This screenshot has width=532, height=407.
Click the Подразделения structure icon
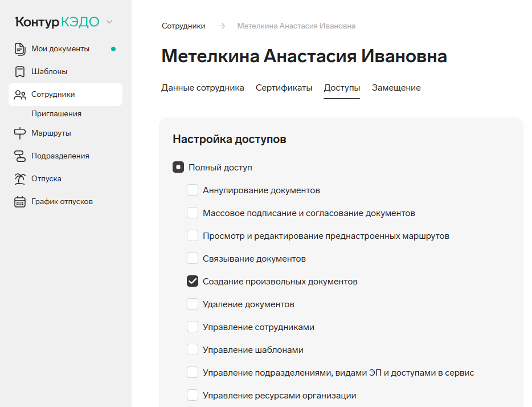[x=20, y=156]
